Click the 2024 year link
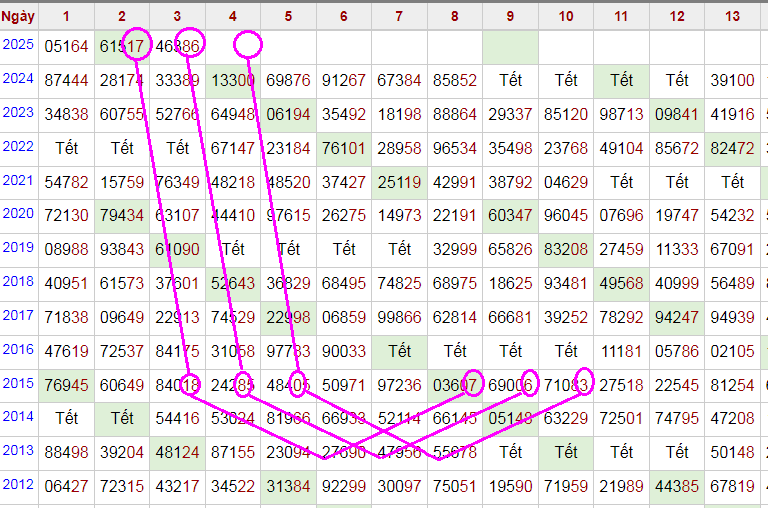The height and width of the screenshot is (508, 768). pyautogui.click(x=18, y=79)
